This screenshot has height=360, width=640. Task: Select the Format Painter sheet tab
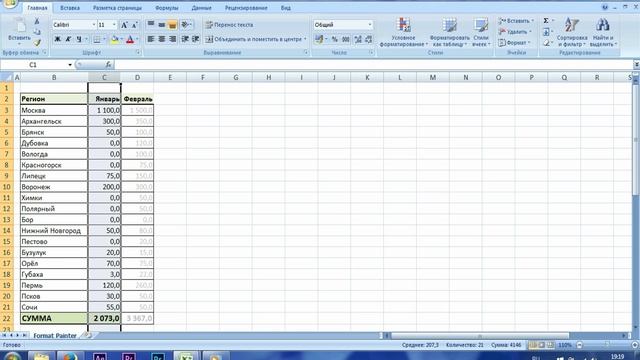click(55, 336)
